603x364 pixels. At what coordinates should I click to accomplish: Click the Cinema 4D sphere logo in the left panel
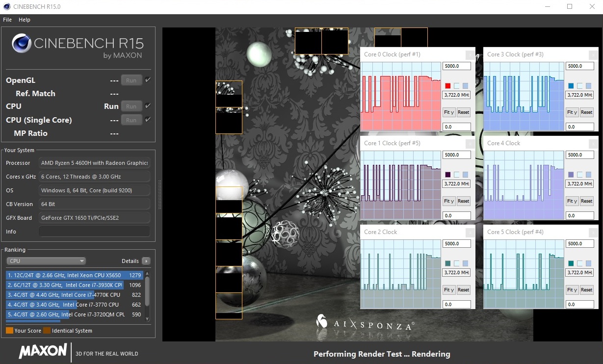pos(22,44)
